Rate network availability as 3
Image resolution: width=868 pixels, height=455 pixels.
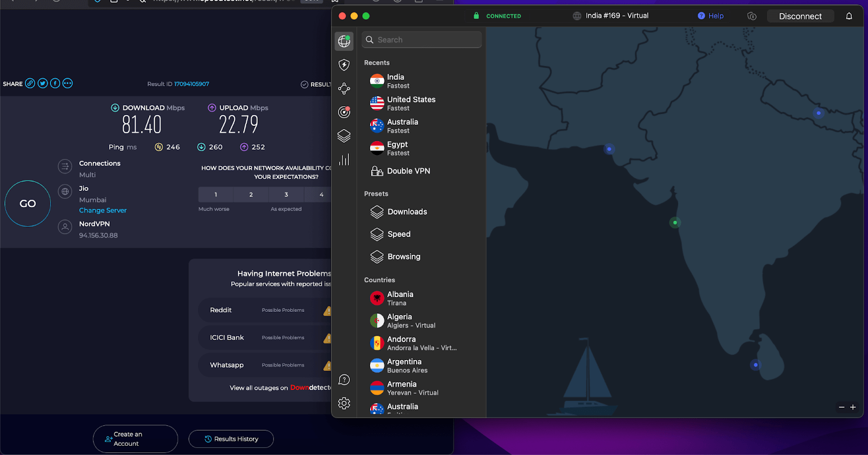click(286, 195)
